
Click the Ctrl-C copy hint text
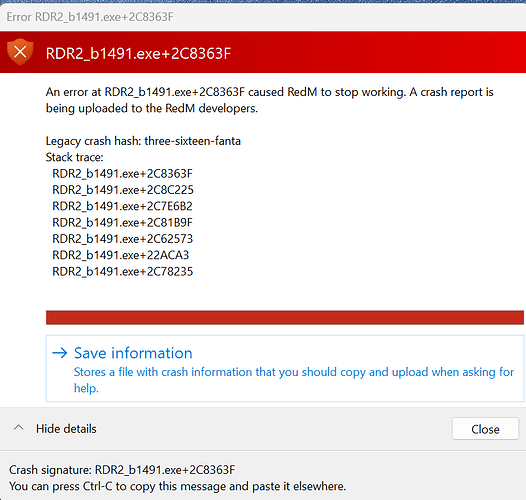click(x=177, y=486)
